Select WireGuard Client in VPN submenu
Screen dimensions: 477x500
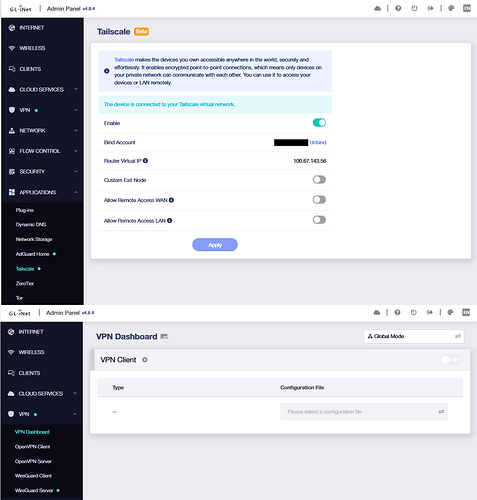click(x=33, y=476)
